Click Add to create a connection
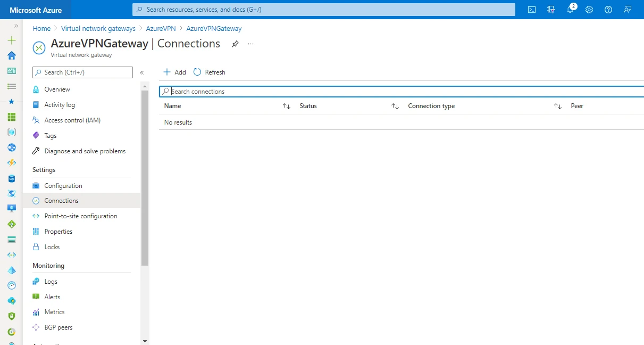The width and height of the screenshot is (644, 345). 174,72
